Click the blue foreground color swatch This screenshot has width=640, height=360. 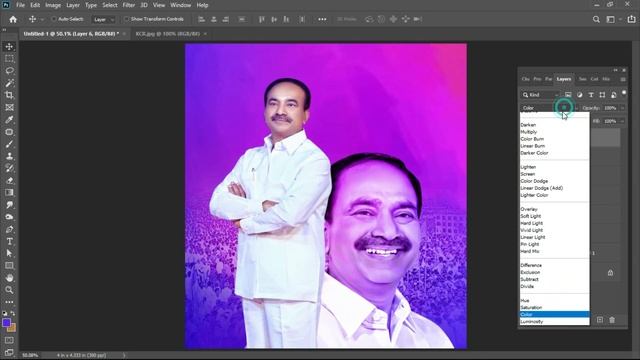coord(6,323)
